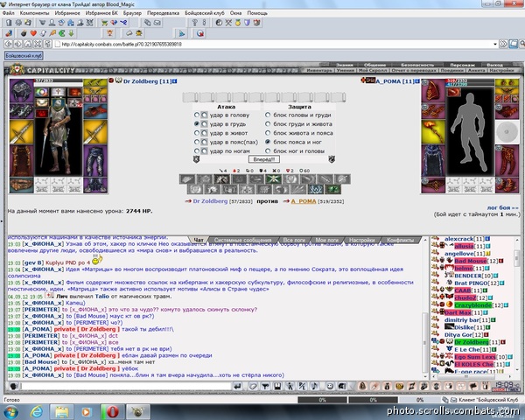Select defense option 'блок ног и головы'
The height and width of the screenshot is (420, 525).
click(x=268, y=151)
